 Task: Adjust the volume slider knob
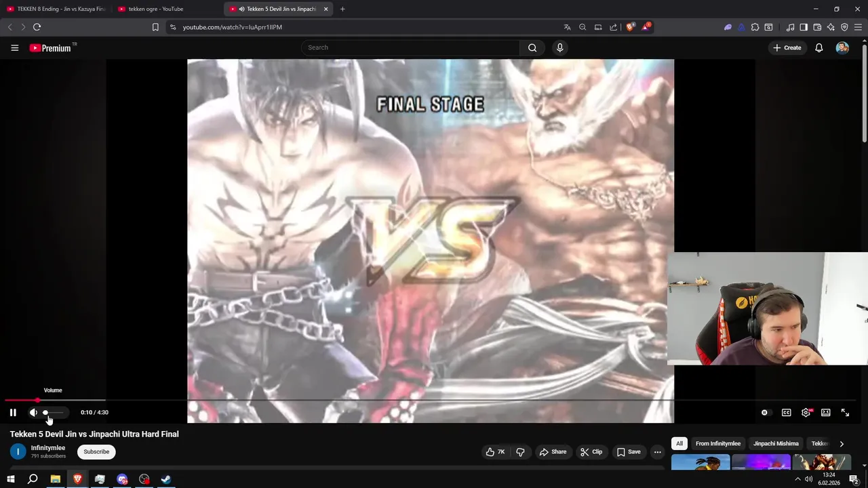[x=45, y=412]
